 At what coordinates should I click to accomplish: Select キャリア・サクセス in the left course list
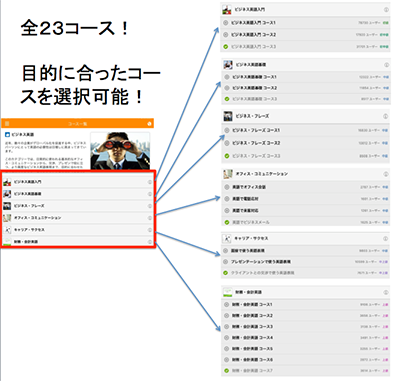78,230
